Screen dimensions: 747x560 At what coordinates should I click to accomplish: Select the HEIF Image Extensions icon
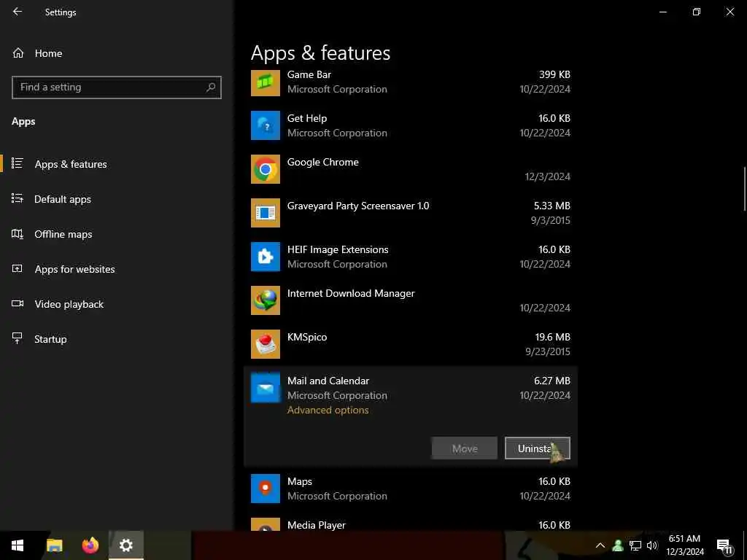tap(266, 257)
